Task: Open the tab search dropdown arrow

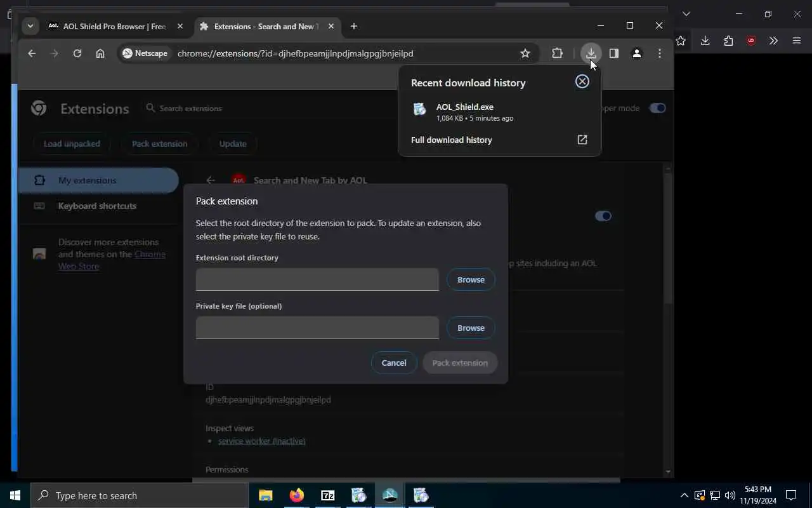Action: coord(30,26)
